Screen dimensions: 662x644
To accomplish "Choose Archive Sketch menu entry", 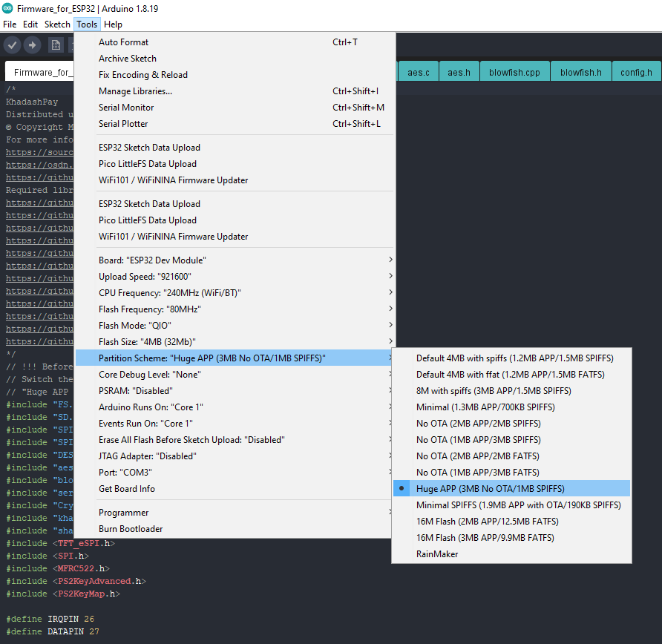I will tap(235, 58).
